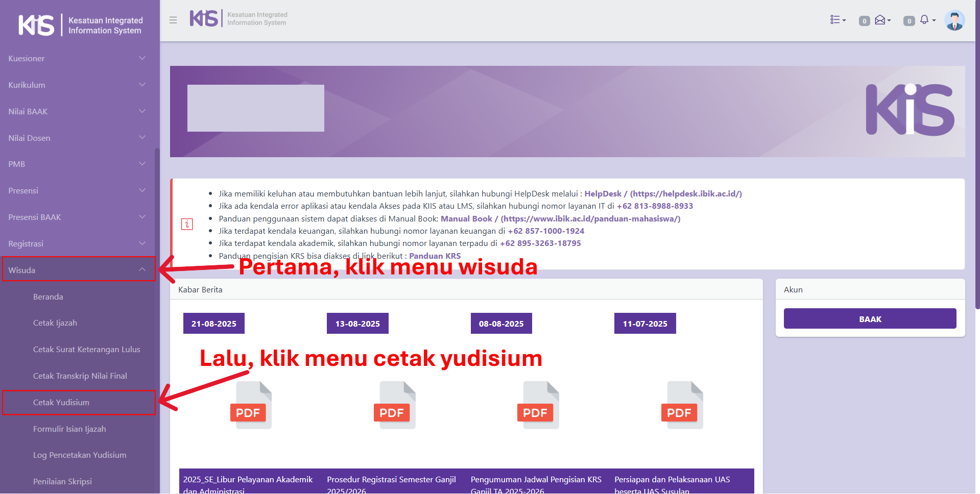Open the notifications bell icon

click(926, 20)
